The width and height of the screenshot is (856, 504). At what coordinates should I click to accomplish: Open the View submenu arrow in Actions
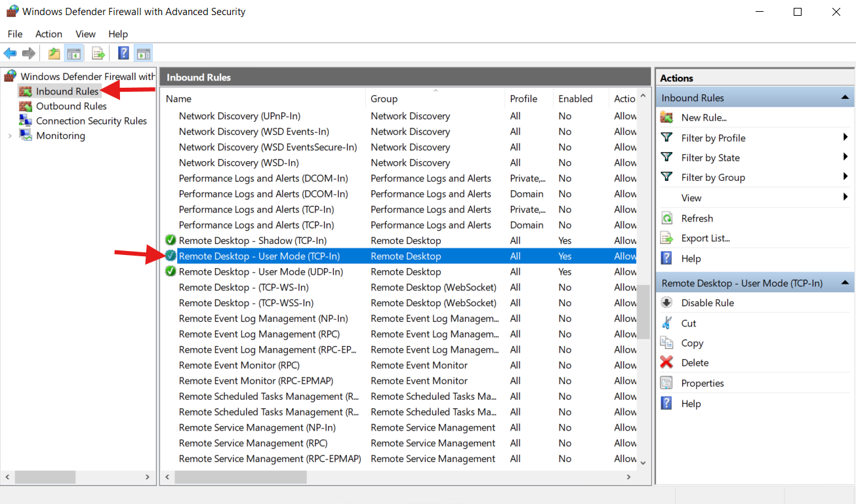(846, 197)
